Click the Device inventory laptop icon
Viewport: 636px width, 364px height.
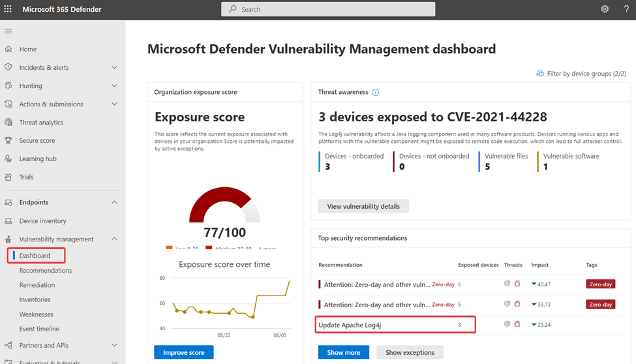click(8, 220)
